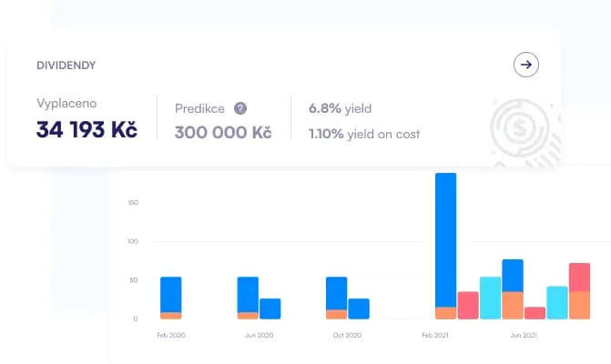
Task: Select the 300 000 Kč prediction value
Action: (223, 132)
